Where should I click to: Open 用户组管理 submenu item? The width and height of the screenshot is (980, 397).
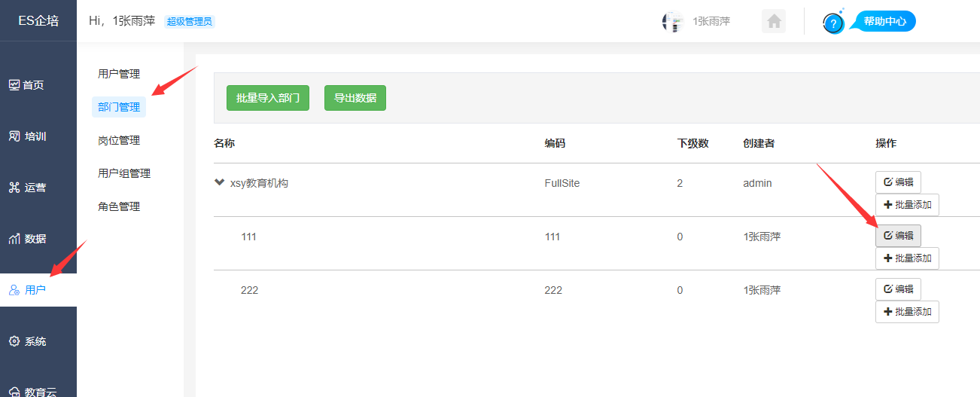pyautogui.click(x=124, y=173)
